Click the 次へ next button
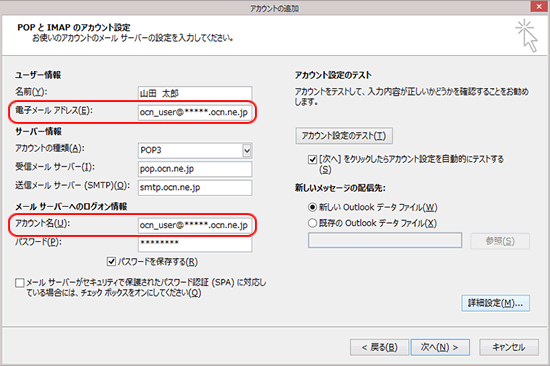 tap(440, 347)
